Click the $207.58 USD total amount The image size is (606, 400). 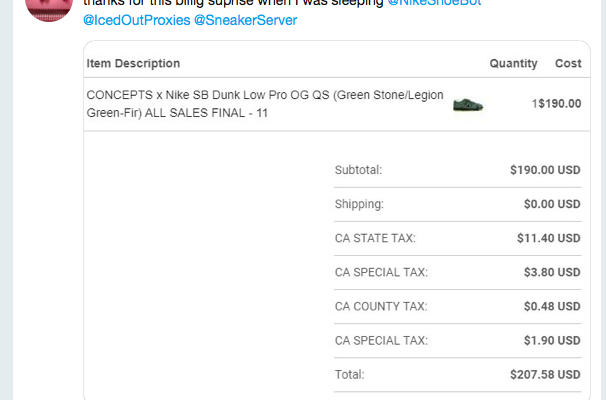[545, 375]
